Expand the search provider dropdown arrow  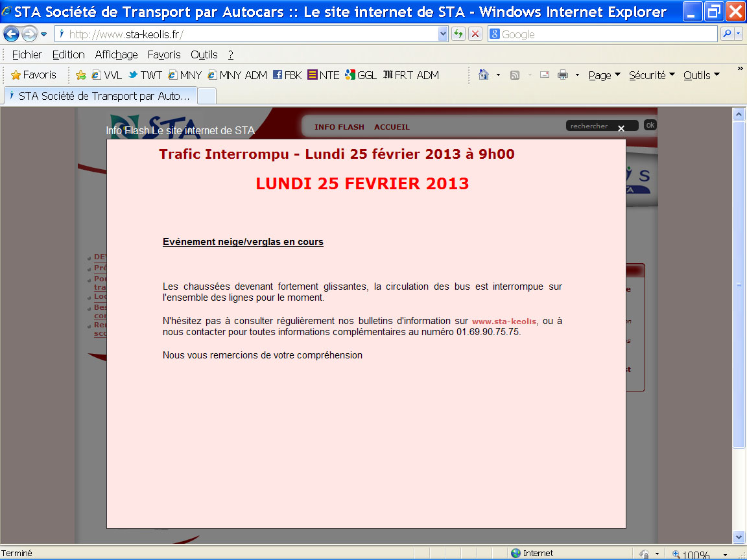click(739, 34)
